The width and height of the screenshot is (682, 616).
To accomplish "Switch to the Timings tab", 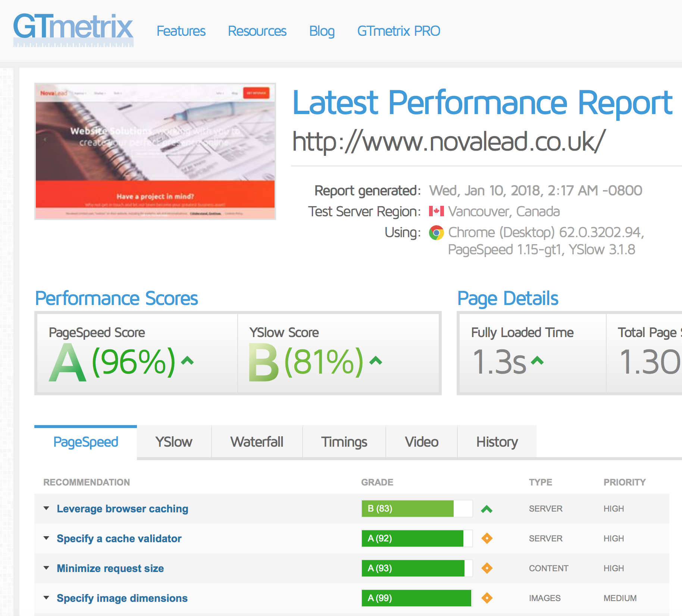I will pyautogui.click(x=344, y=442).
